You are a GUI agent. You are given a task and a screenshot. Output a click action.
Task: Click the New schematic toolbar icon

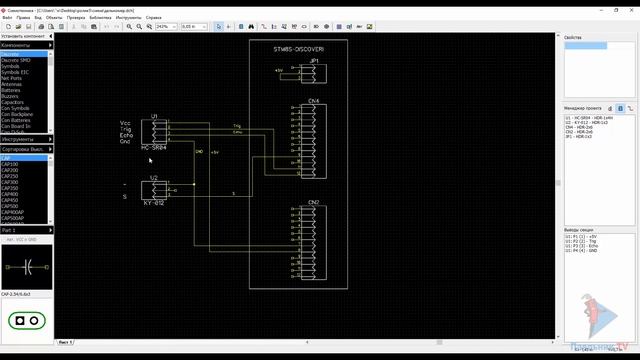8,27
